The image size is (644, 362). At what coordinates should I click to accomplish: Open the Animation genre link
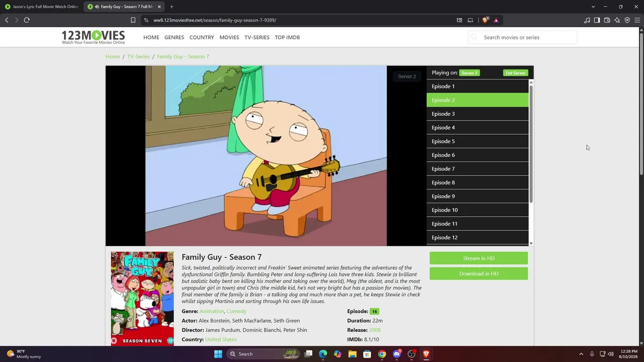(212, 311)
